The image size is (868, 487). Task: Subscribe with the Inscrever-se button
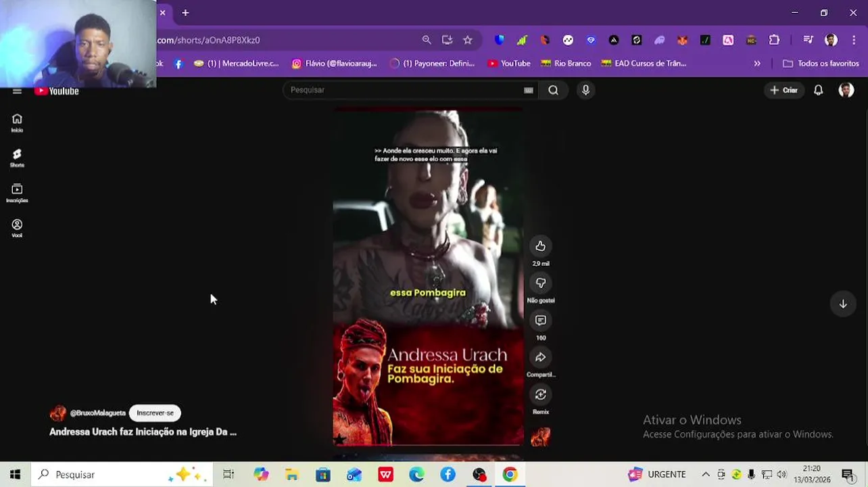[155, 413]
